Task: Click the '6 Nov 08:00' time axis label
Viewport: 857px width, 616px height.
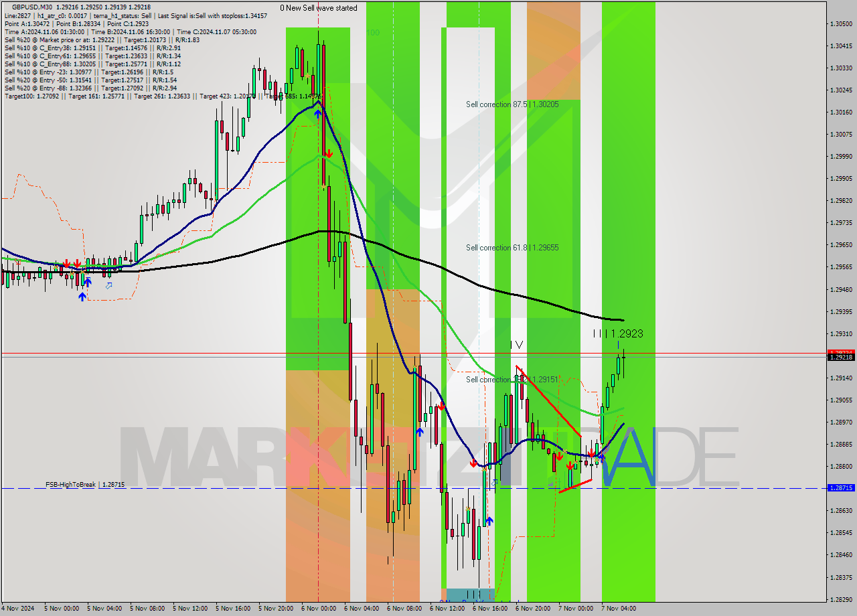Action: click(404, 609)
